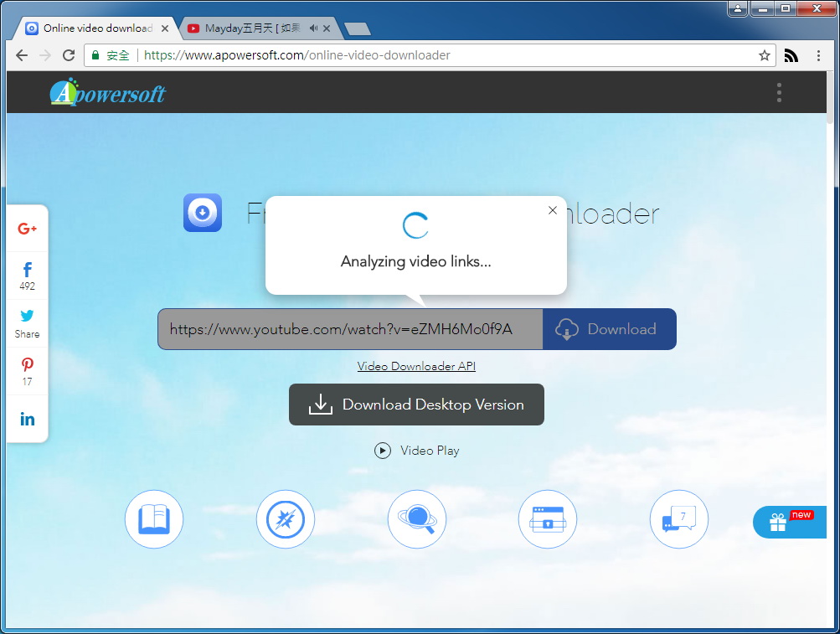Open the open-book guide icon
The width and height of the screenshot is (840, 634).
[154, 518]
